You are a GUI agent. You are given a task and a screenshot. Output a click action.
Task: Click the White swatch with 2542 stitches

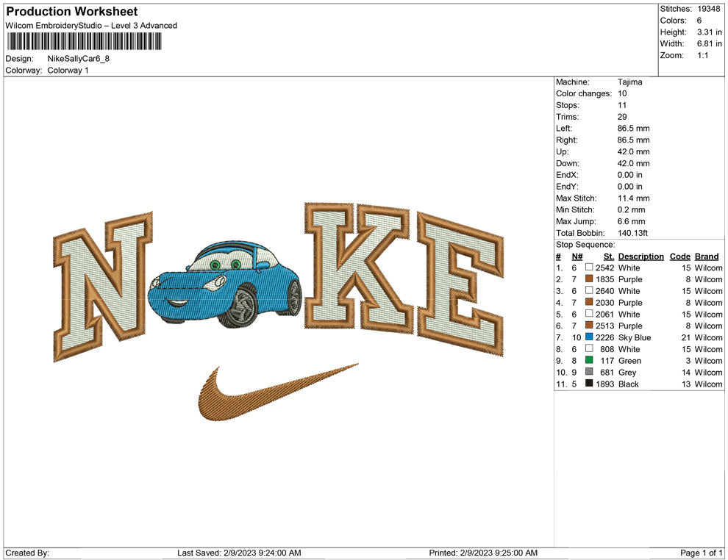[x=589, y=268]
